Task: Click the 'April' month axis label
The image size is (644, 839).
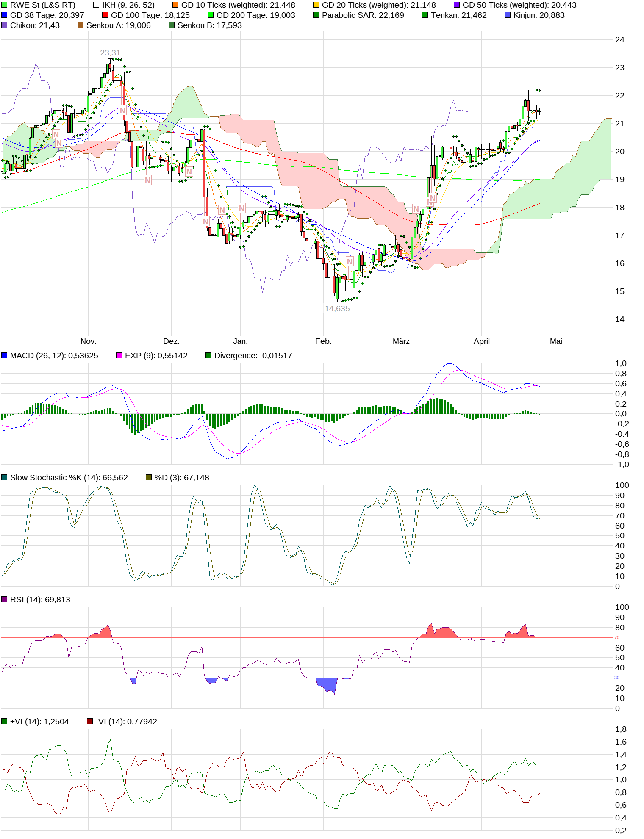Action: click(x=481, y=341)
